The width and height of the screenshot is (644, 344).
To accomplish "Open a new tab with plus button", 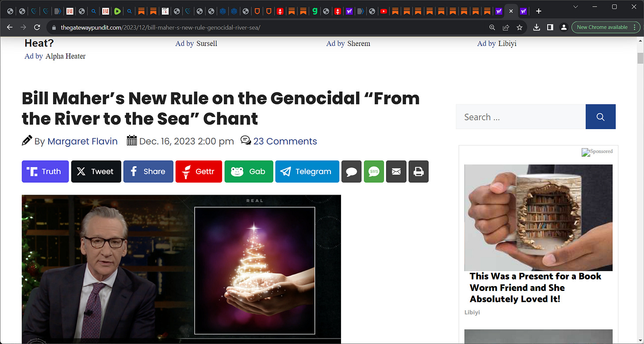I will tap(538, 11).
